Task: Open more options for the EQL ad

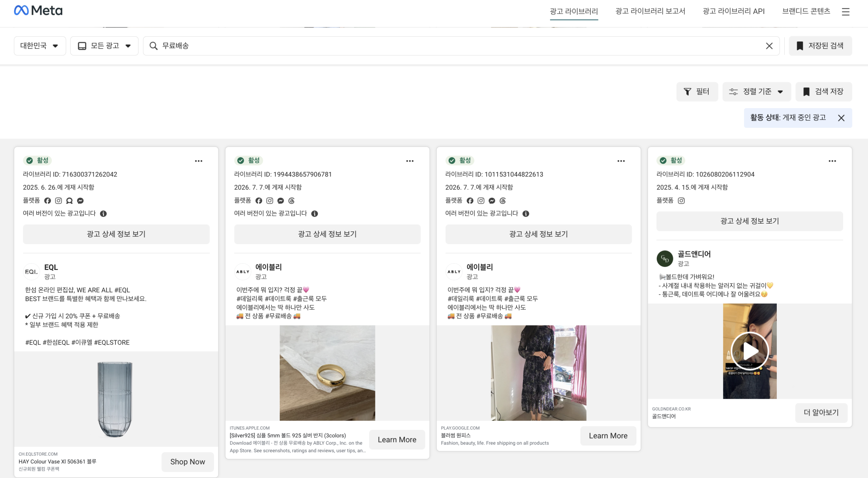Action: click(x=199, y=161)
